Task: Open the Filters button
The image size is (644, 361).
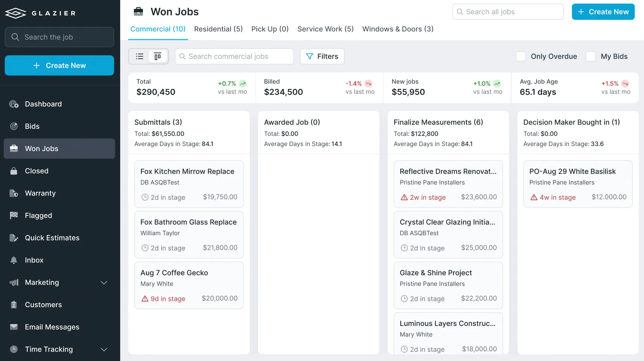Action: tap(322, 56)
